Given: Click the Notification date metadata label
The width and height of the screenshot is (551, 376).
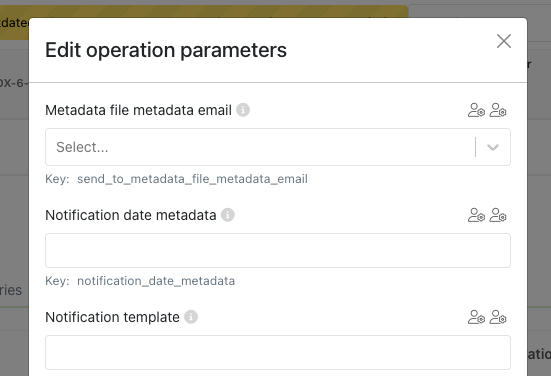Looking at the screenshot, I should coord(131,215).
